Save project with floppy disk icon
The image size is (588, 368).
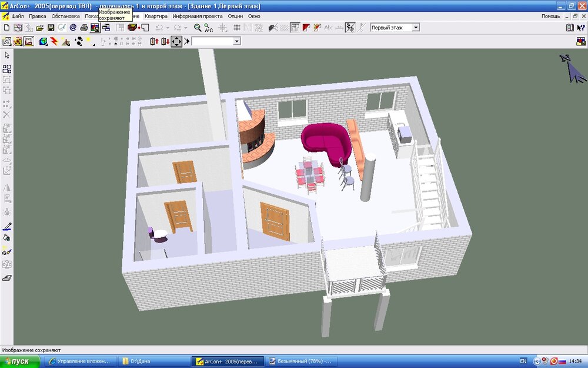(x=51, y=28)
